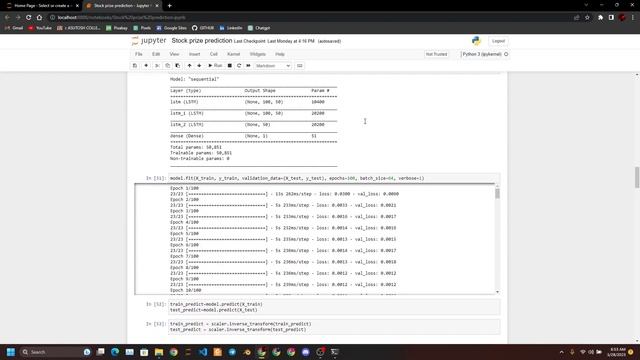Viewport: 640px width, 360px height.
Task: Open File Explorer from the taskbar
Action: 159,352
